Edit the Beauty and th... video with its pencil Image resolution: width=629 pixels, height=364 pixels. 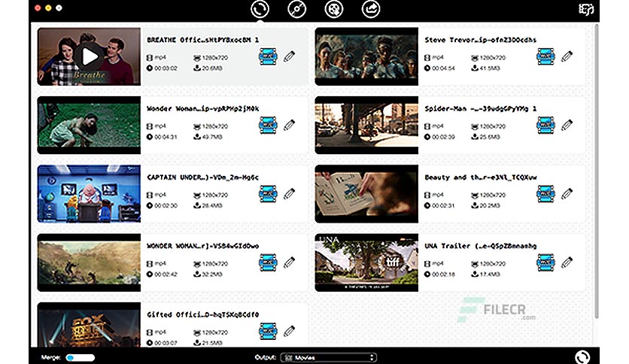pos(567,194)
